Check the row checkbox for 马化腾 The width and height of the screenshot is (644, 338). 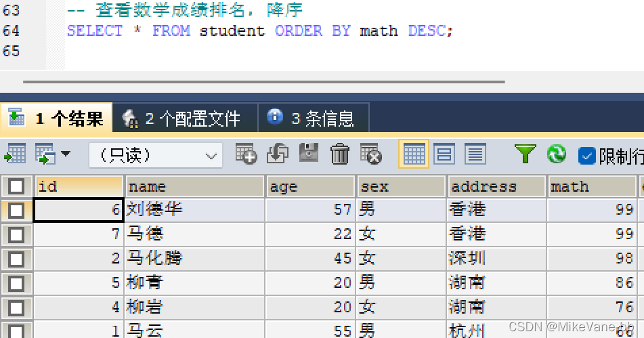[x=16, y=259]
